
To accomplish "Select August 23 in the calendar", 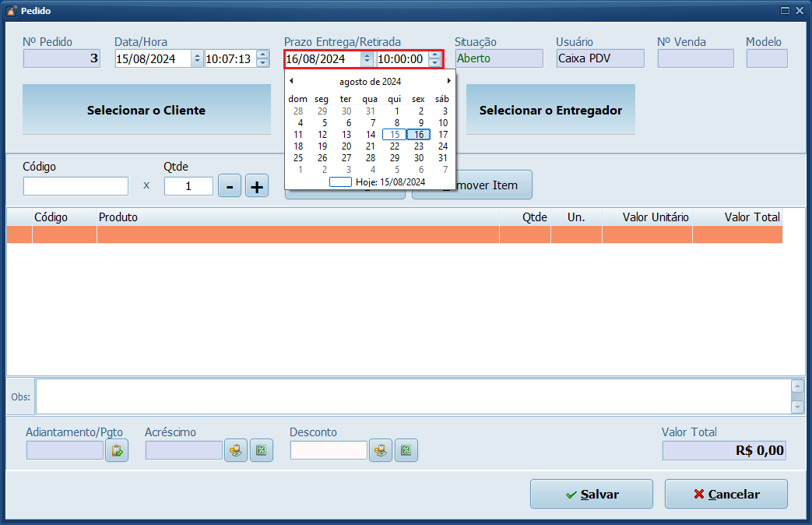I will point(419,146).
